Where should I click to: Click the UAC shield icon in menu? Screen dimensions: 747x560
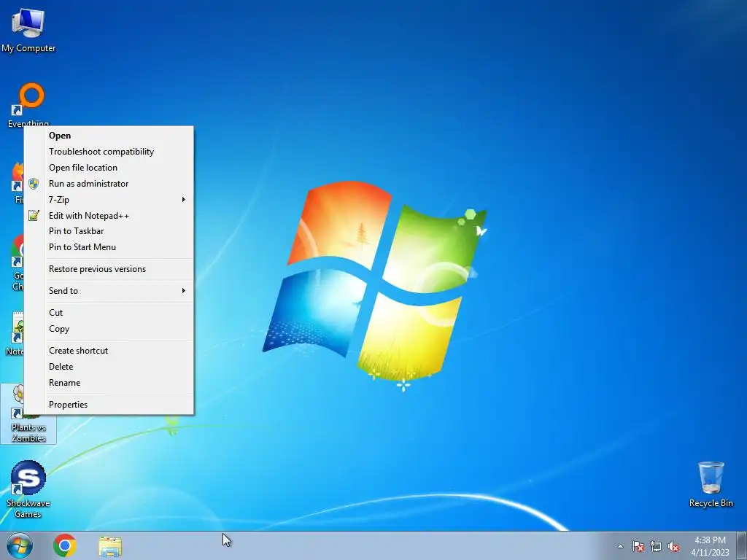34,184
